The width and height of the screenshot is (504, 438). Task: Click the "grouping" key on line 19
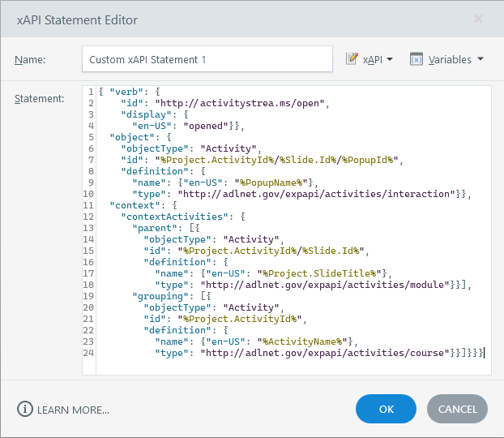pyautogui.click(x=158, y=296)
